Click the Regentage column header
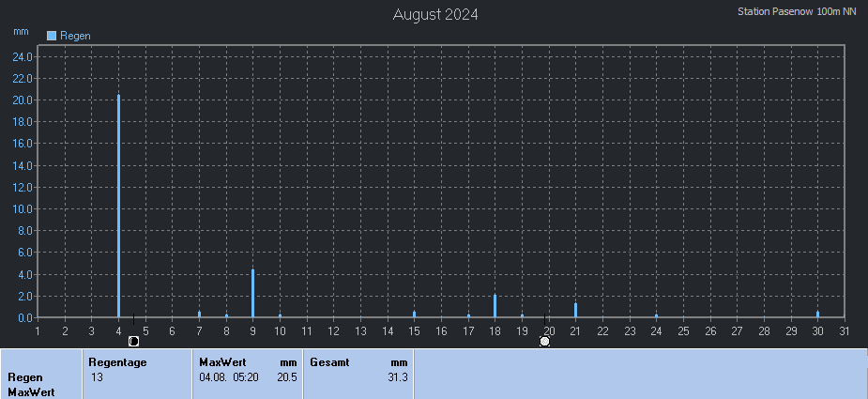Image resolution: width=868 pixels, height=399 pixels. tap(117, 362)
